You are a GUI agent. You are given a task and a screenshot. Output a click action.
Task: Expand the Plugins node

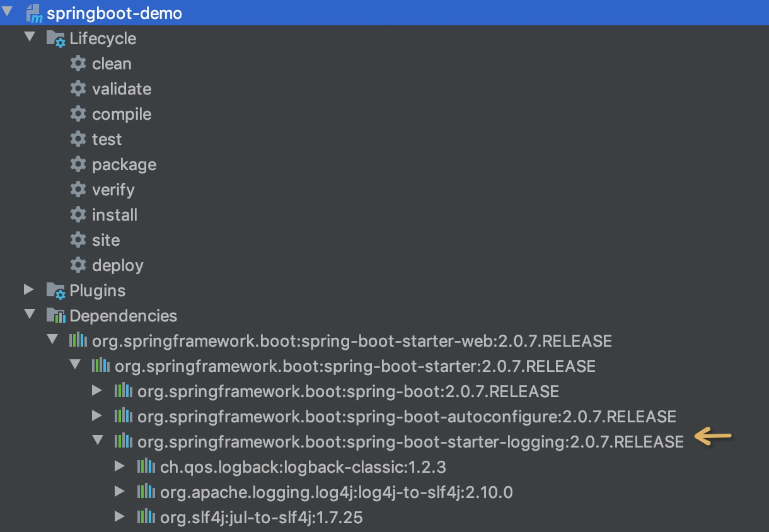click(x=28, y=290)
